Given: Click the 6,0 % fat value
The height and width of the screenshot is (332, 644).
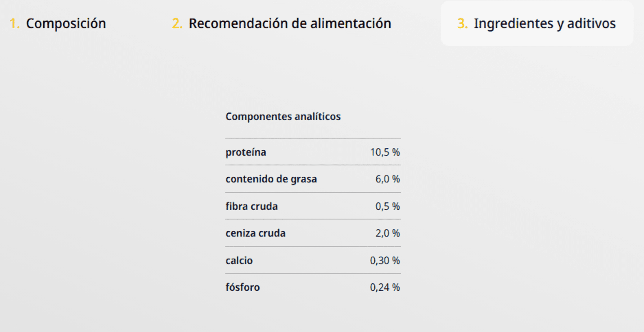Looking at the screenshot, I should pyautogui.click(x=388, y=179).
